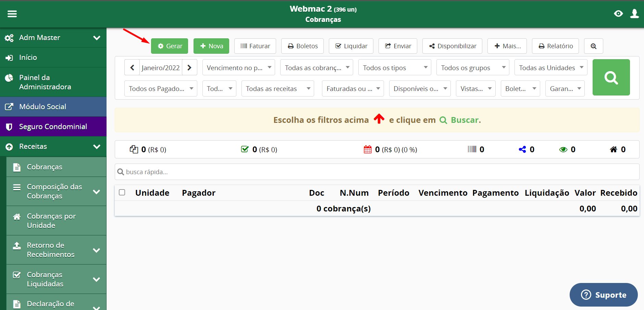Expand Retorno de Recebimentos submenu
This screenshot has width=644, height=310.
56,250
